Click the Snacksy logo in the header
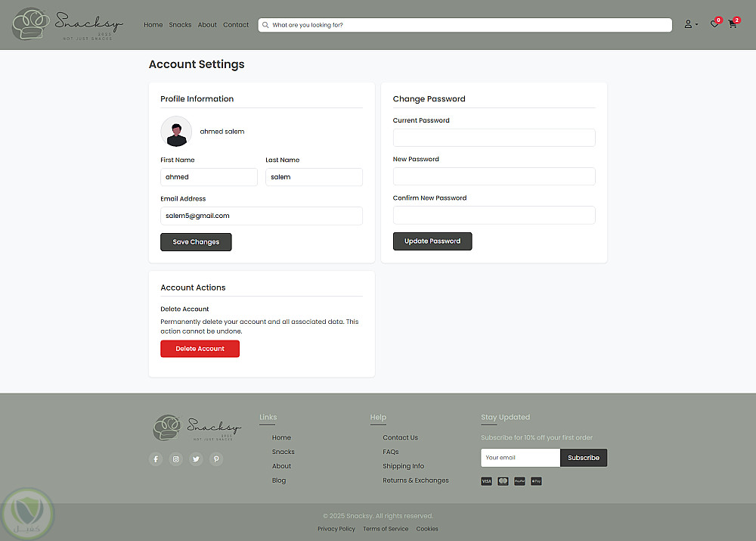 coord(68,24)
